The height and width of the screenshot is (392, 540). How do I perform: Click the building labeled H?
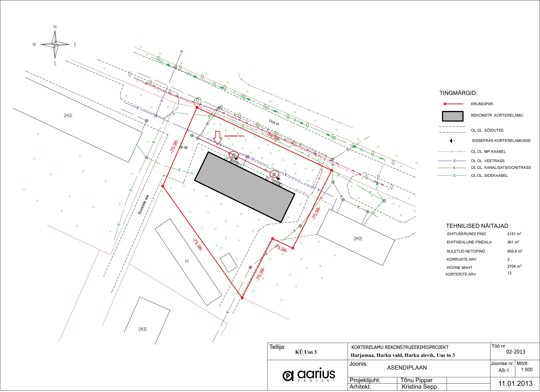pyautogui.click(x=188, y=261)
